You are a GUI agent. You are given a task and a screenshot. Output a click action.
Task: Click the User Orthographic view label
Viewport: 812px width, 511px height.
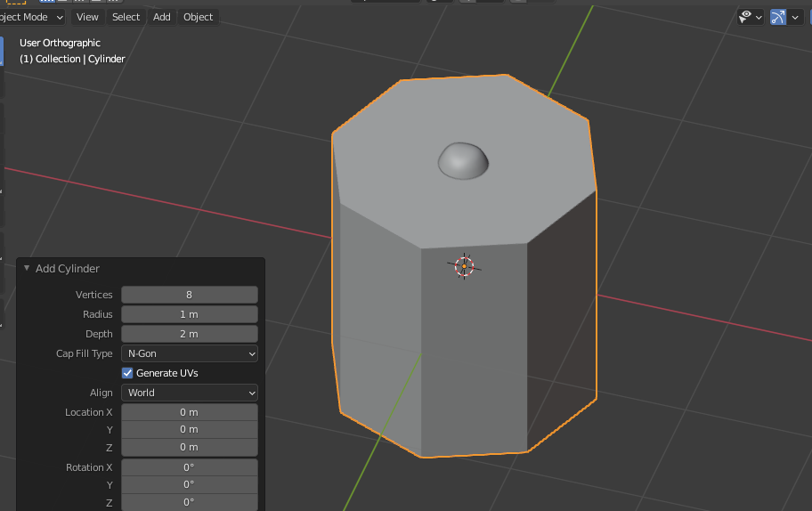[x=60, y=43]
